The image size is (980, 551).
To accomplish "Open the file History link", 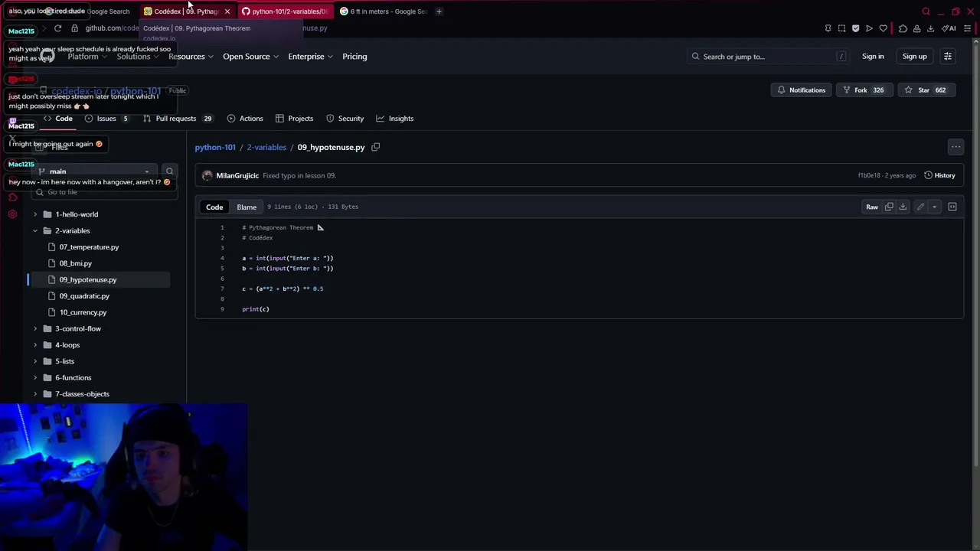I will coord(939,175).
